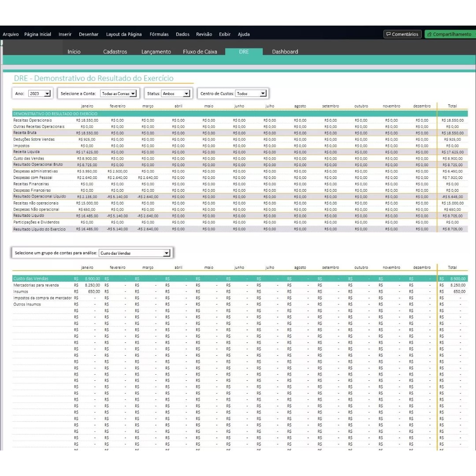
Task: Click the 'Despesas Financeiras' row label
Action: coord(32,190)
